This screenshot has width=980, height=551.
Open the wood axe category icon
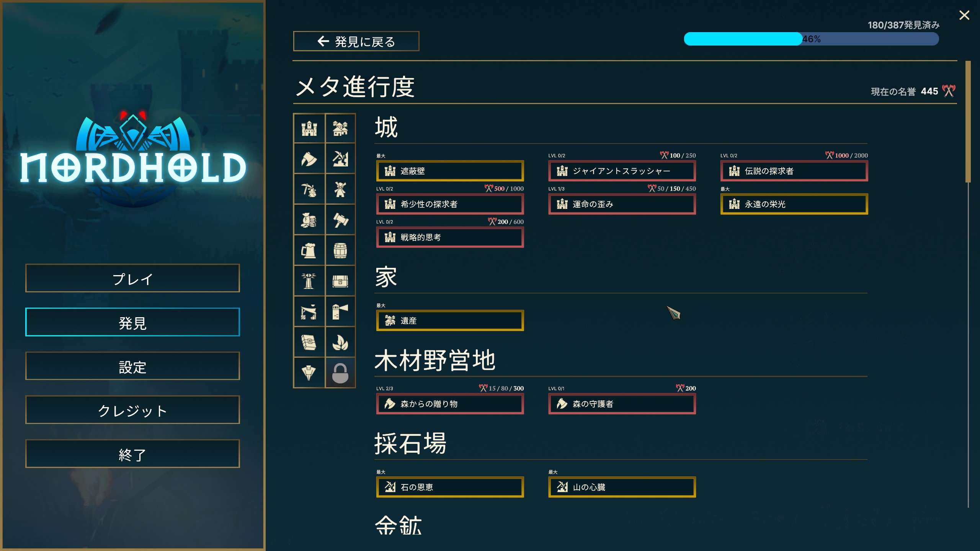click(309, 159)
